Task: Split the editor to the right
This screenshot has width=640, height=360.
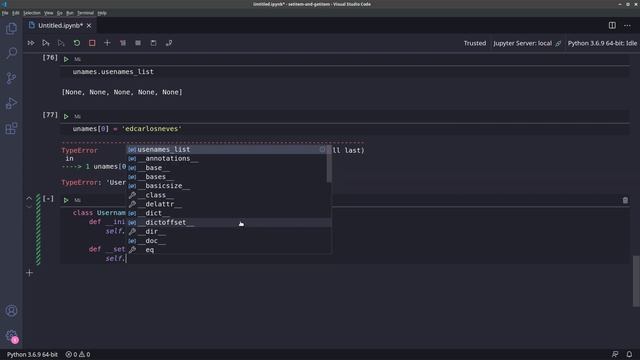Action: [612, 25]
